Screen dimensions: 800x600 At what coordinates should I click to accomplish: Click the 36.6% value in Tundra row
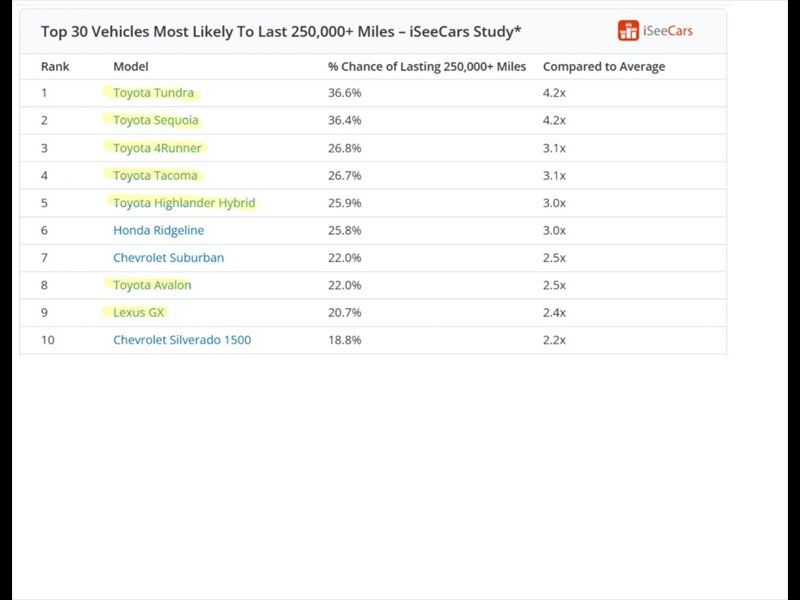[x=345, y=93]
